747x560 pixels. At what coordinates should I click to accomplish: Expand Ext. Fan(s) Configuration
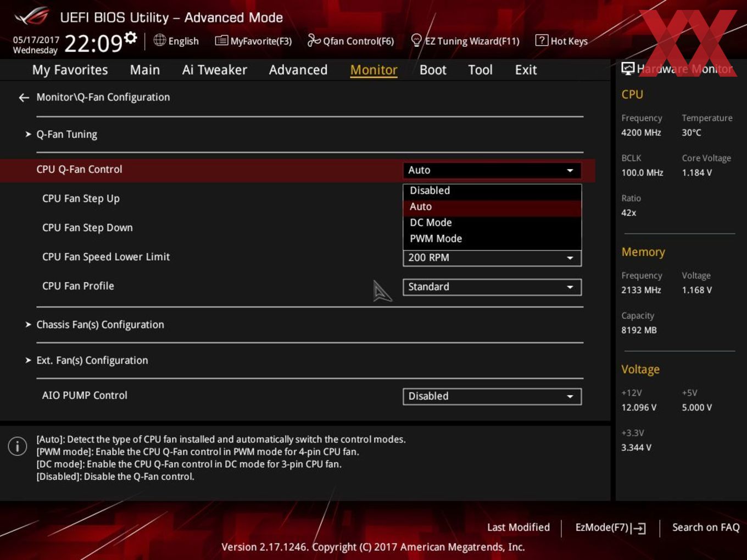click(x=92, y=360)
